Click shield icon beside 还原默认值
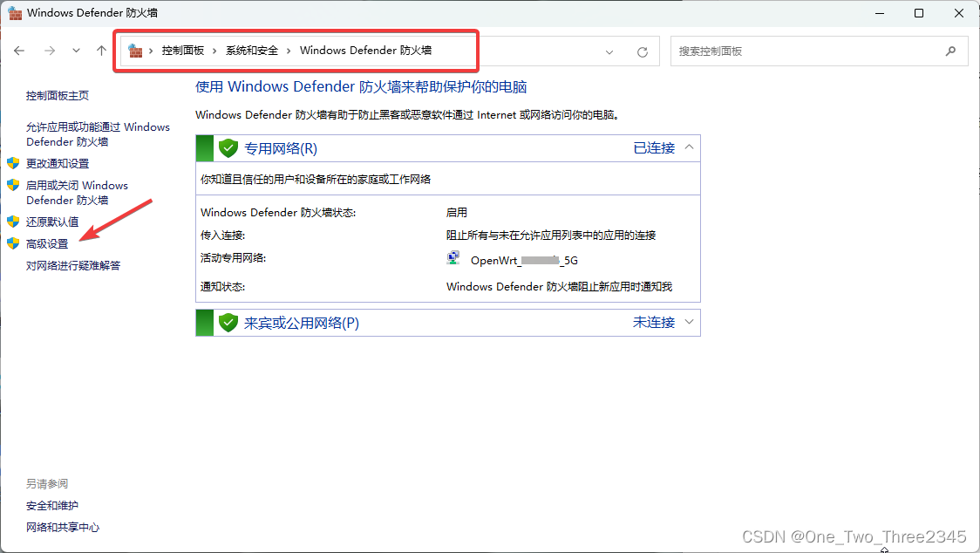 (13, 222)
